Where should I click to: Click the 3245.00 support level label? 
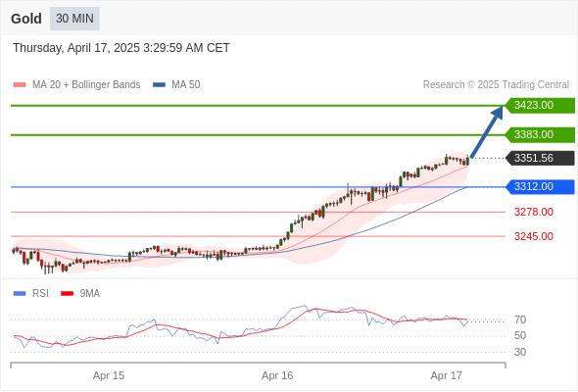(533, 236)
